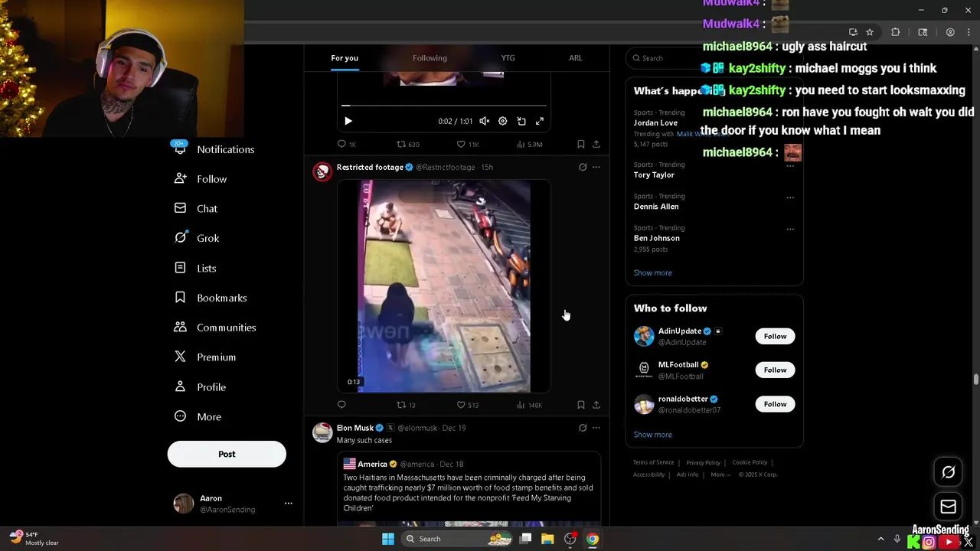
Task: Show hidden system tray icons
Action: (880, 539)
